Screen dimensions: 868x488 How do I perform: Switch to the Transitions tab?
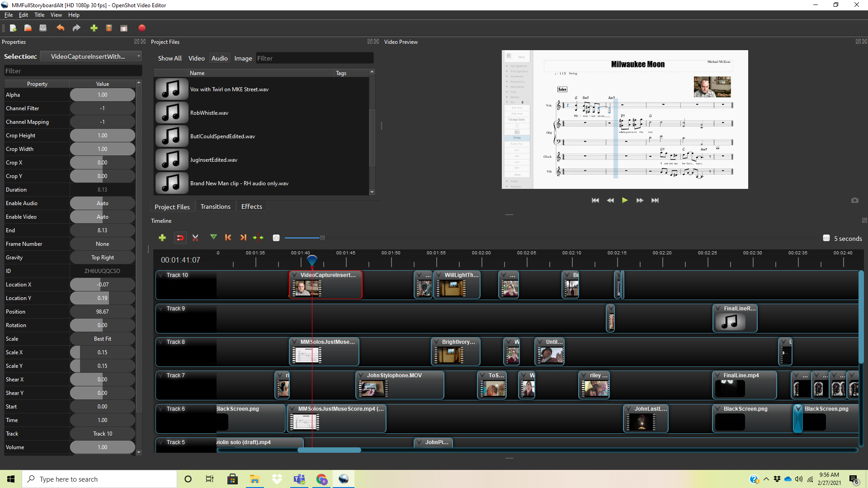point(215,206)
